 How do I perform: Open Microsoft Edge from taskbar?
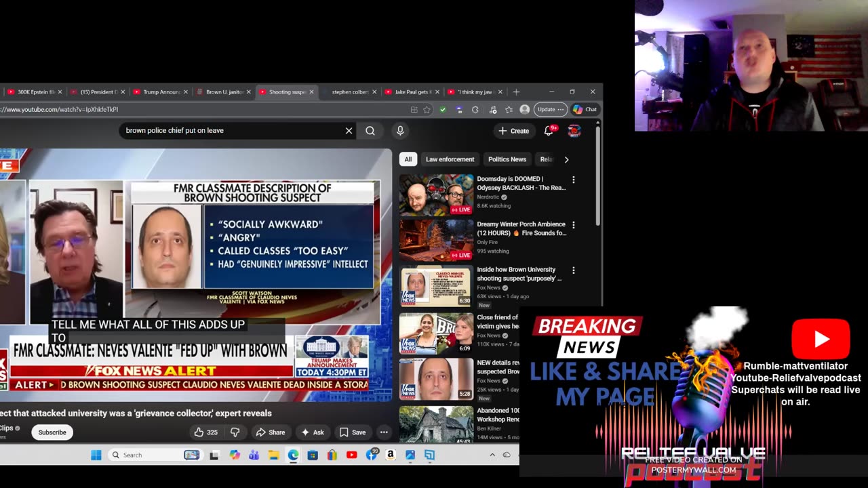click(x=293, y=455)
